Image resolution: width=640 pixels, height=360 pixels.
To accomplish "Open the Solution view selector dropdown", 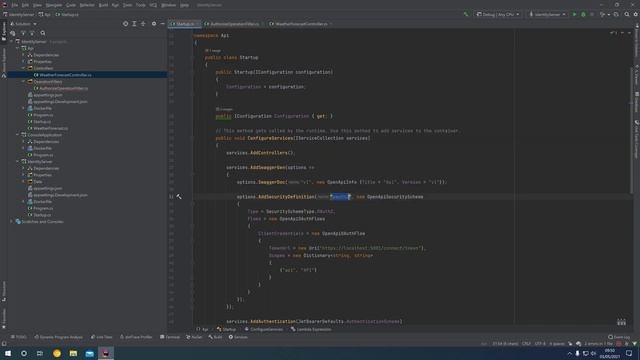I will (23, 24).
